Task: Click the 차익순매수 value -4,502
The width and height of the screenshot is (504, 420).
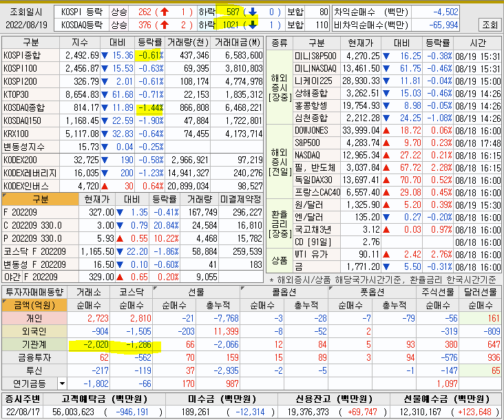Action: (x=445, y=12)
